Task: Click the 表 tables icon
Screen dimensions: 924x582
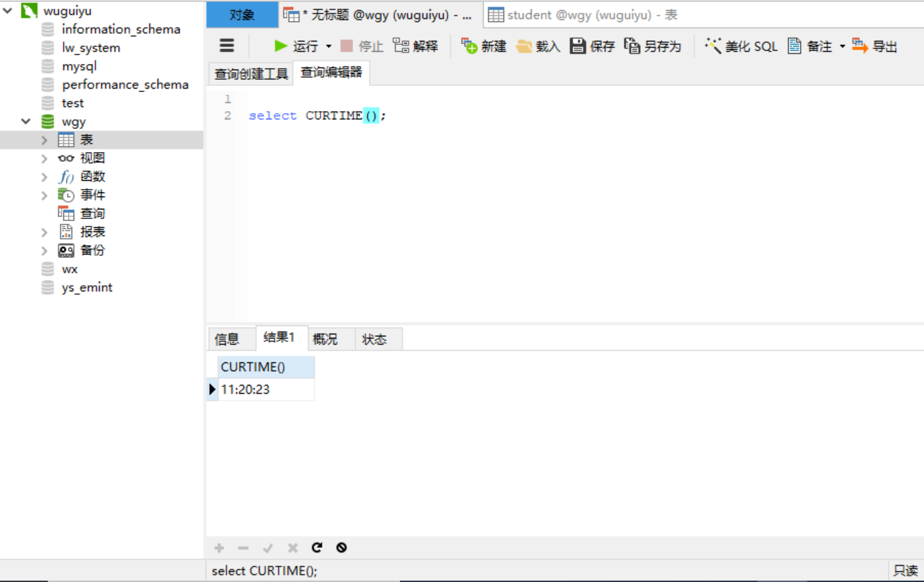Action: point(66,140)
